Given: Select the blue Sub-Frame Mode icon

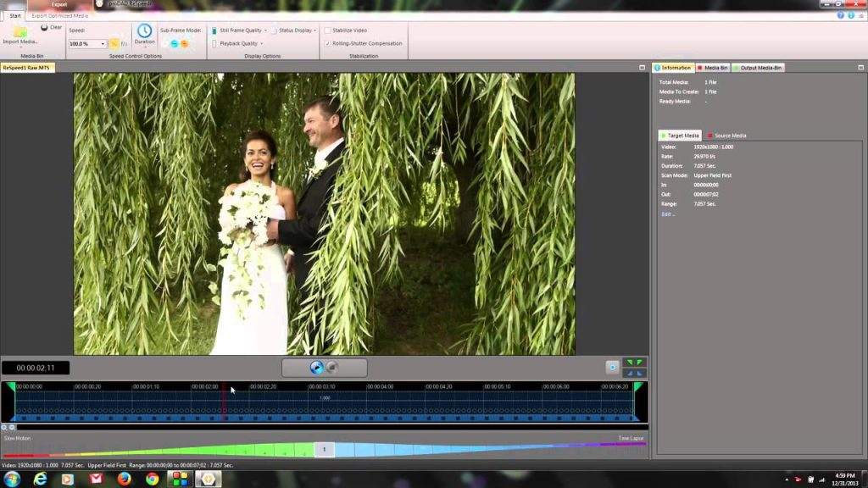Looking at the screenshot, I should click(x=175, y=43).
